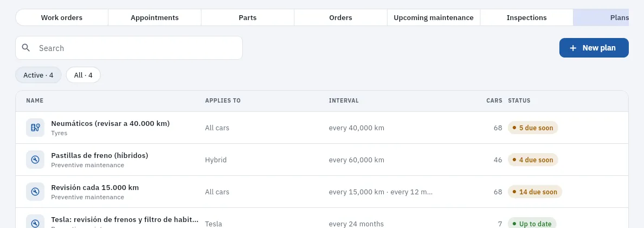Viewport: 644px width, 228px height.
Task: Click the 46 cars count
Action: tap(498, 160)
